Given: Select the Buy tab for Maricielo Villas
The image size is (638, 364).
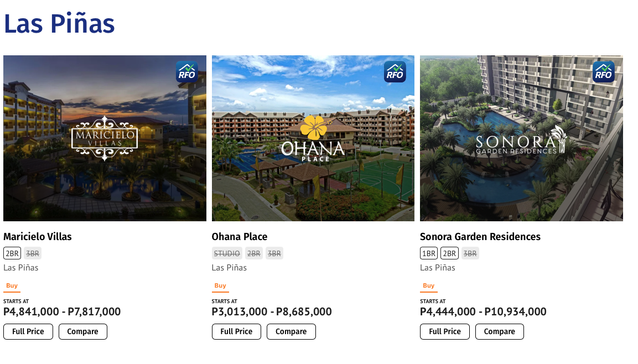Looking at the screenshot, I should 12,286.
